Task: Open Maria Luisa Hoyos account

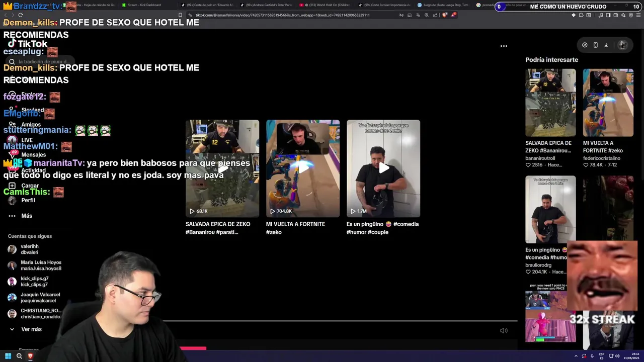Action: tap(34, 265)
